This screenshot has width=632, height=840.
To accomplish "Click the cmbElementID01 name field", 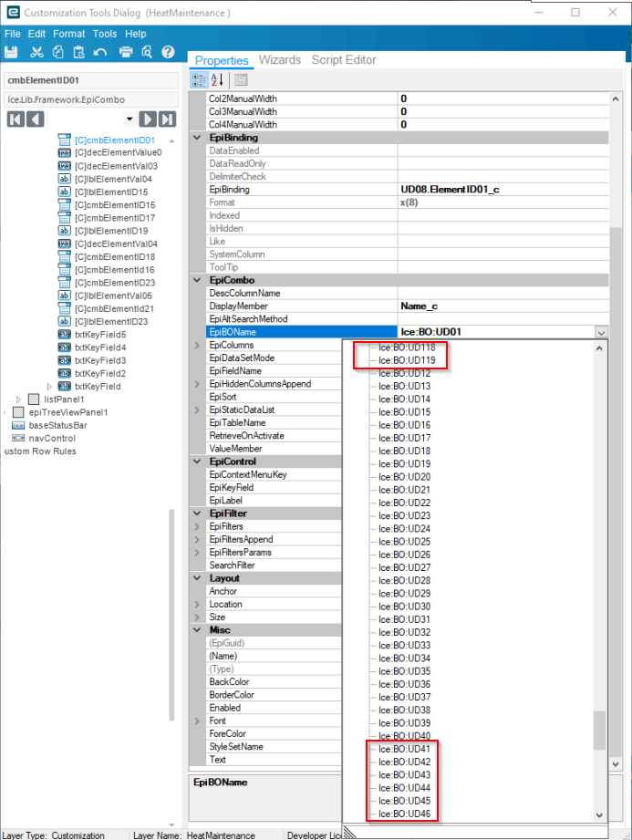I will [x=91, y=80].
